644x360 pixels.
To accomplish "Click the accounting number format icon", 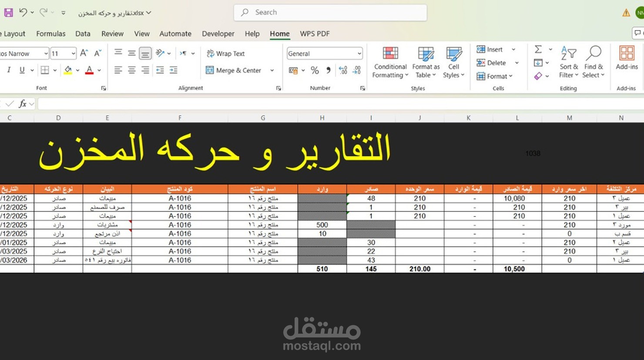I will click(293, 70).
